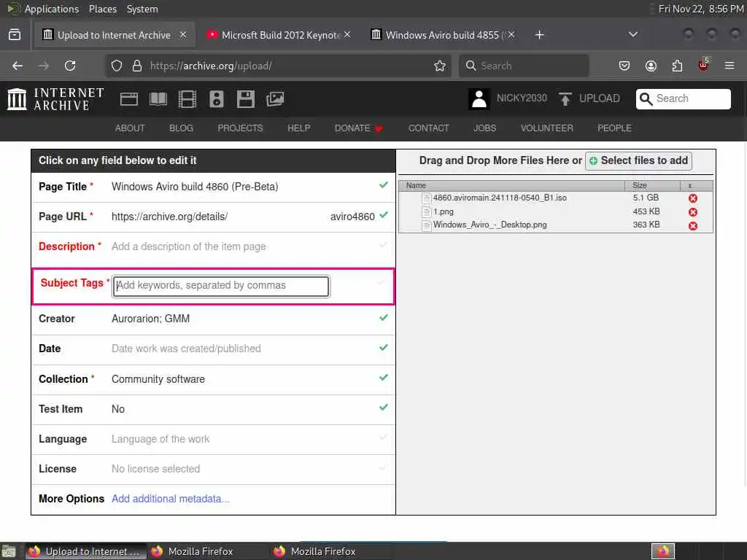This screenshot has width=747, height=560.
Task: Open tracking protection shield icon
Action: [117, 66]
